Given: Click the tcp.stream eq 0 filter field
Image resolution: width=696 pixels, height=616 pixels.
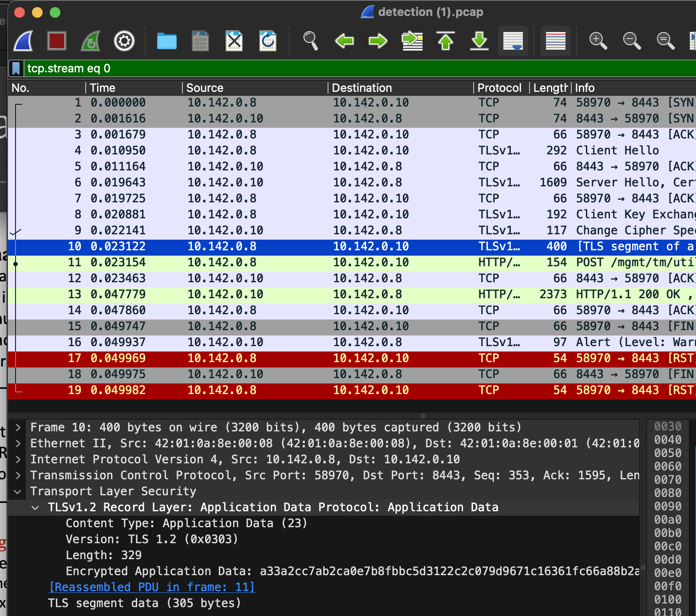Looking at the screenshot, I should 360,68.
